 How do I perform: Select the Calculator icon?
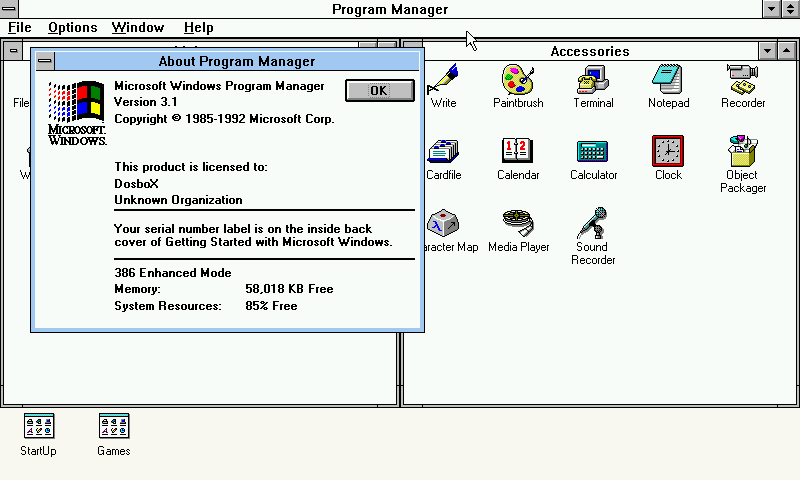pos(593,151)
